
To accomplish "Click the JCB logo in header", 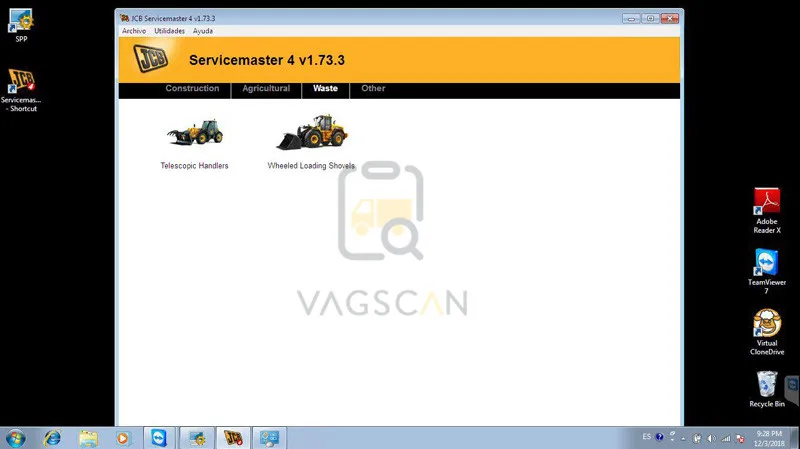I will [x=151, y=58].
